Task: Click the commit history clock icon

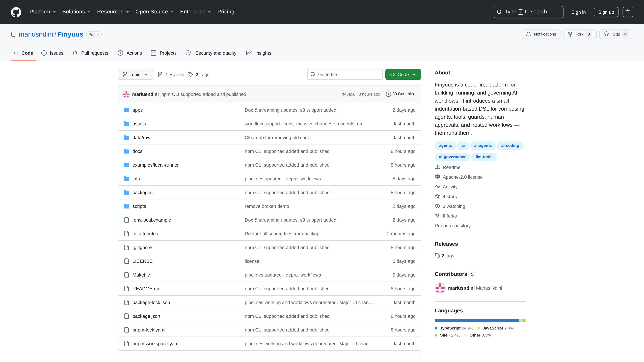Action: pyautogui.click(x=388, y=94)
